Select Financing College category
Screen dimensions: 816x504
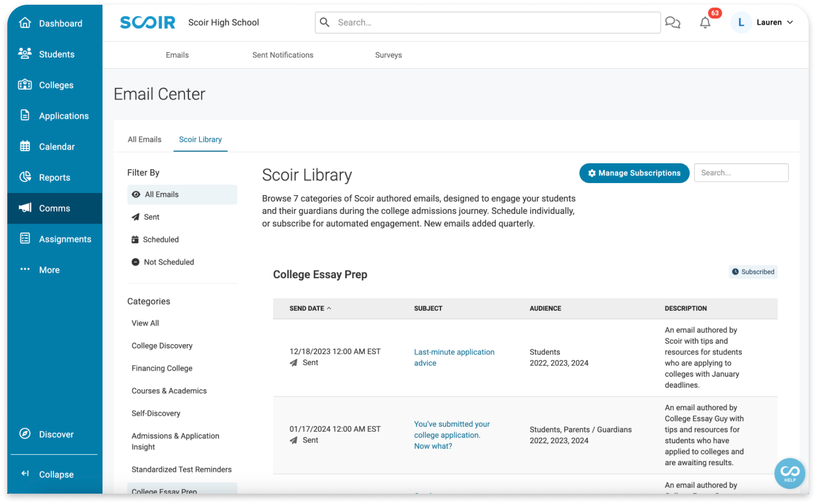[x=162, y=368]
